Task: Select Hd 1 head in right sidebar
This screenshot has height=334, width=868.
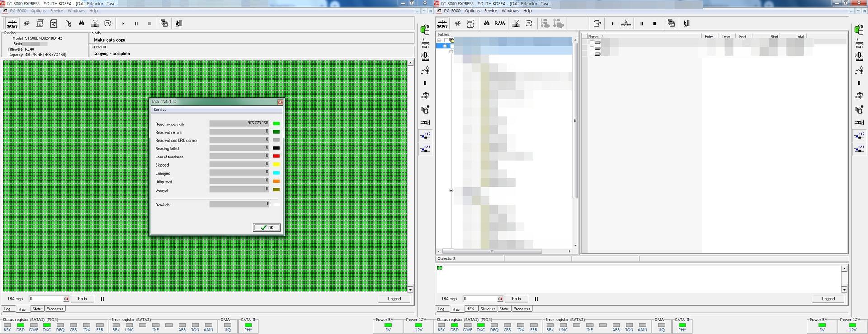Action: tap(859, 149)
